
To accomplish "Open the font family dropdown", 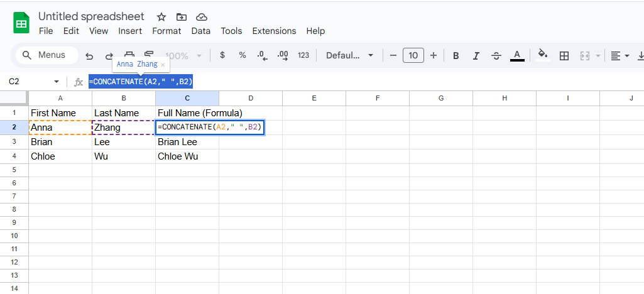I will (x=349, y=55).
